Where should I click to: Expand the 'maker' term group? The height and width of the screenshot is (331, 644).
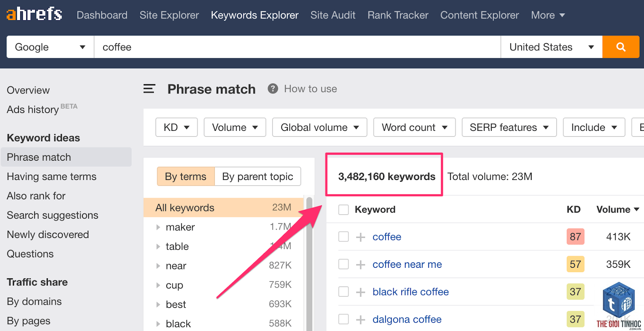click(x=158, y=227)
